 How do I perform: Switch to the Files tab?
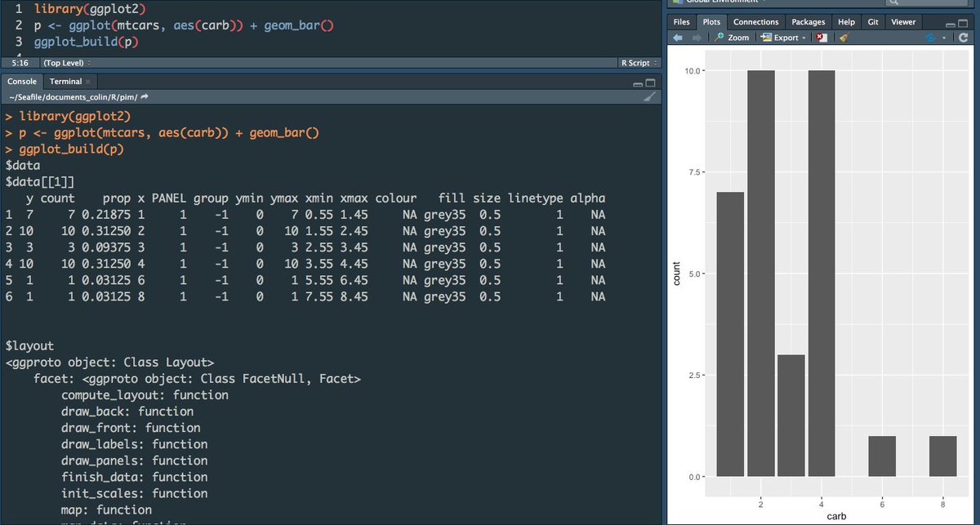point(681,22)
